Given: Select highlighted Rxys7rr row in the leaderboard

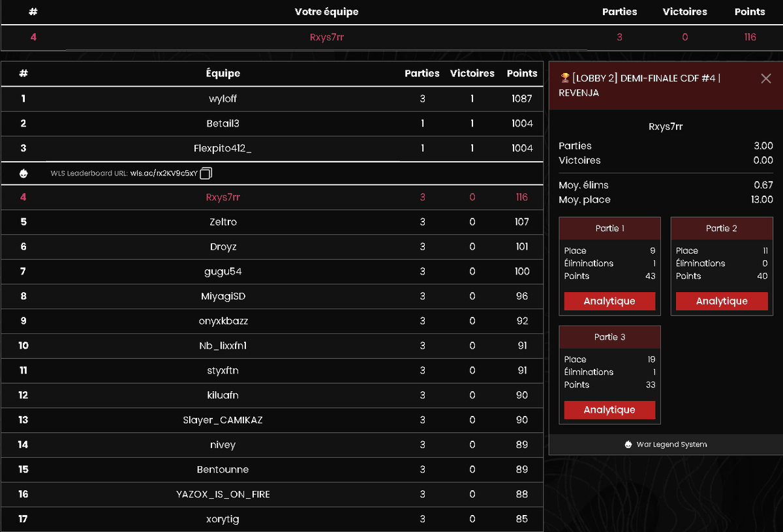Looking at the screenshot, I should 272,198.
